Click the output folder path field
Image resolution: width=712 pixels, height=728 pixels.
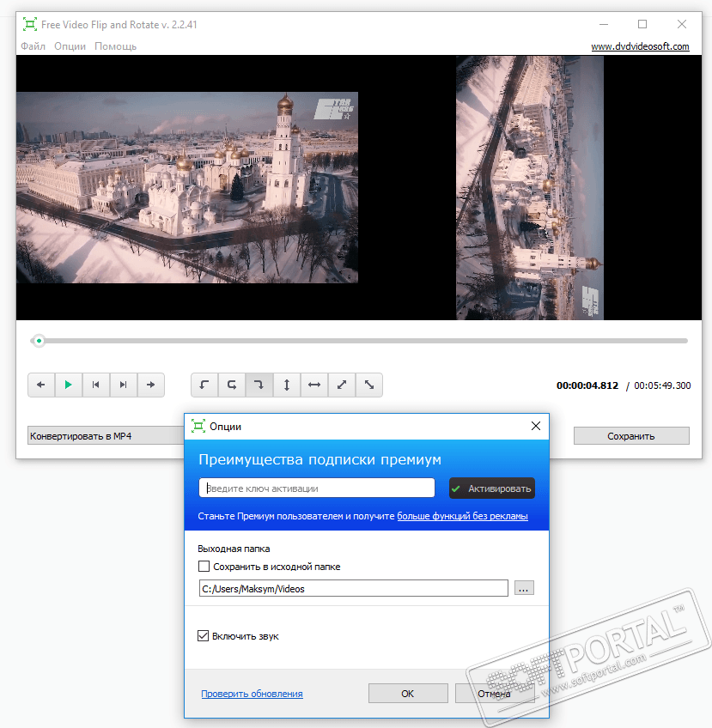354,588
